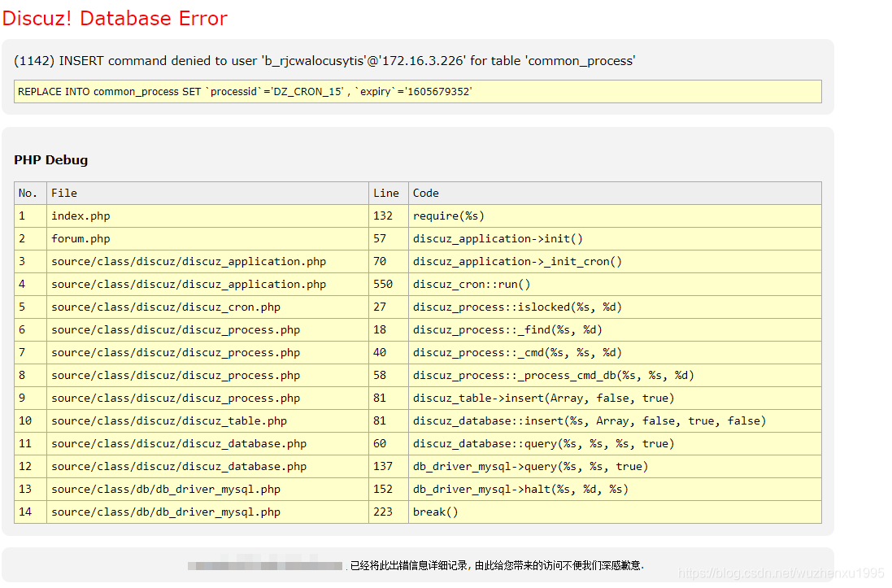
Task: Click line number 70 cell
Action: click(x=389, y=262)
